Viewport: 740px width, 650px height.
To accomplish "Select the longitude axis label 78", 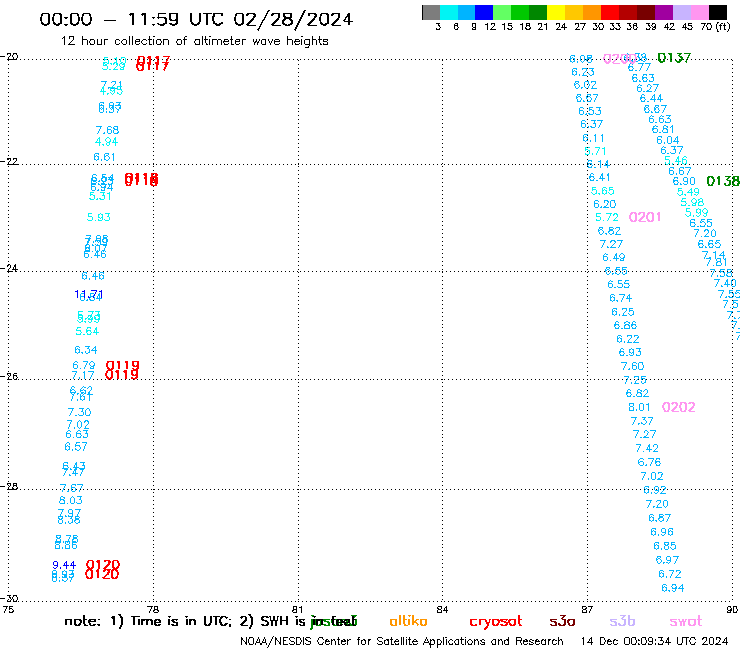I will 153,609.
